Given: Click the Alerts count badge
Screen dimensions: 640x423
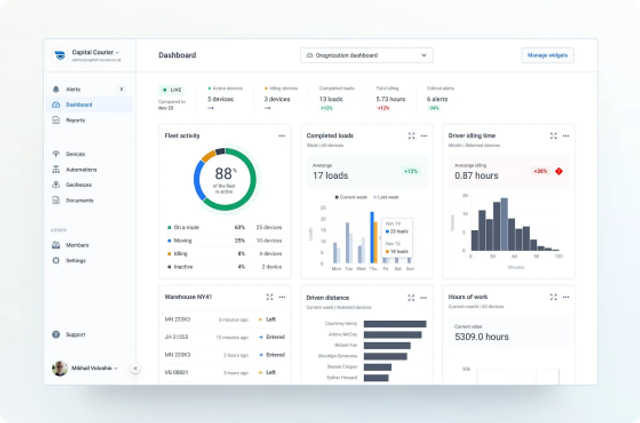Looking at the screenshot, I should pyautogui.click(x=121, y=89).
